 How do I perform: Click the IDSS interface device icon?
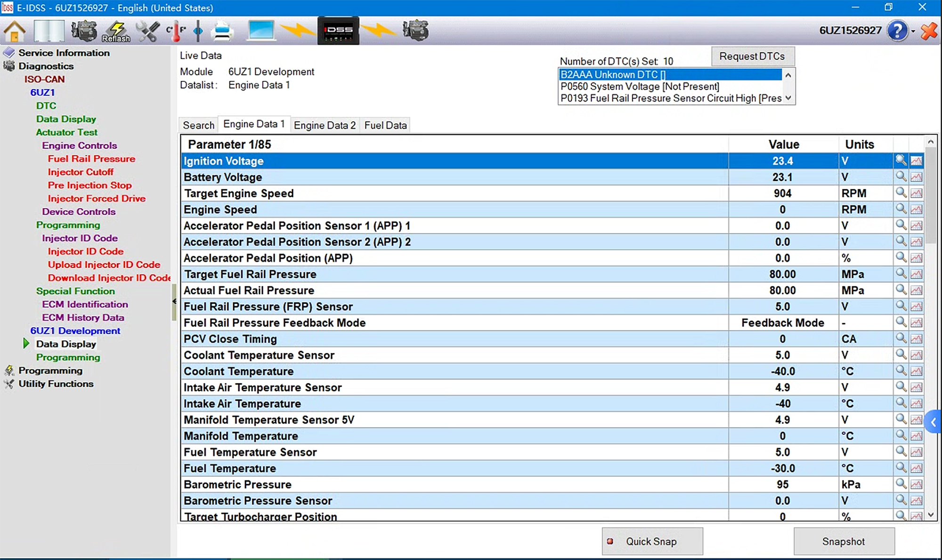338,31
